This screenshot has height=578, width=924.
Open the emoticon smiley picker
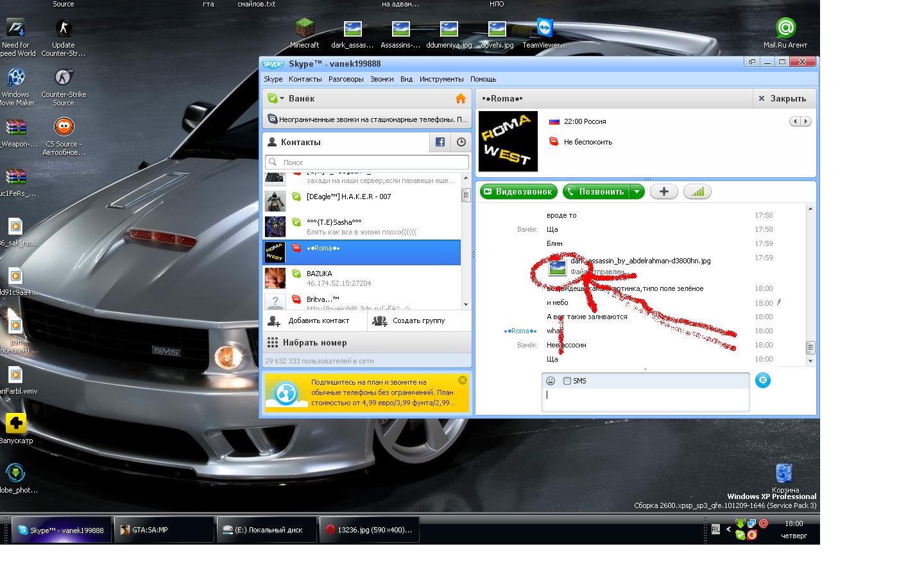(x=551, y=381)
